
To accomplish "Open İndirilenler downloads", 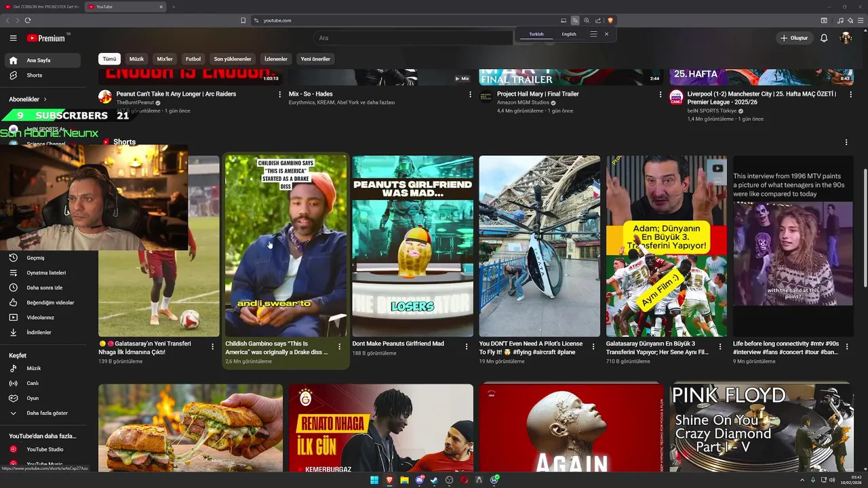I will [42, 332].
